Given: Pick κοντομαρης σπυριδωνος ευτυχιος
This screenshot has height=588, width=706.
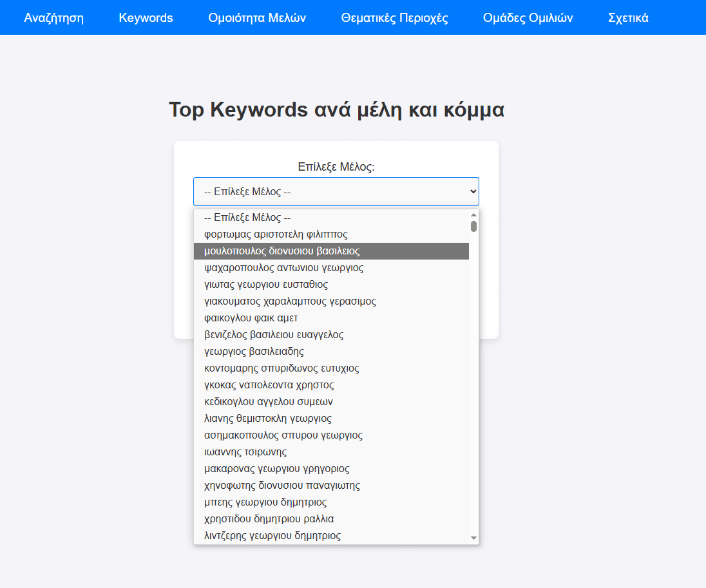Looking at the screenshot, I should click(331, 368).
